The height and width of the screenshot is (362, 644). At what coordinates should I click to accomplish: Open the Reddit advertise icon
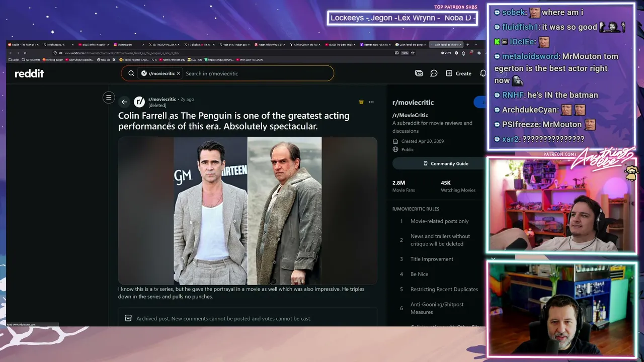tap(419, 73)
